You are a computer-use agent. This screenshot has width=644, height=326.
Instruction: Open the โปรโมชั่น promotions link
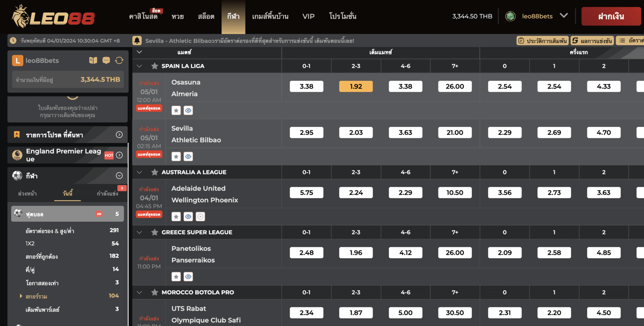click(343, 17)
